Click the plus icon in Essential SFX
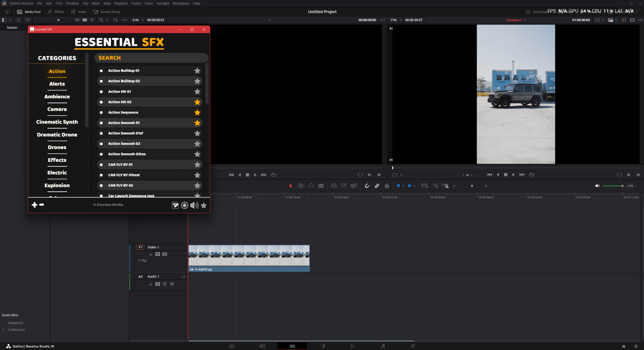 pos(34,205)
